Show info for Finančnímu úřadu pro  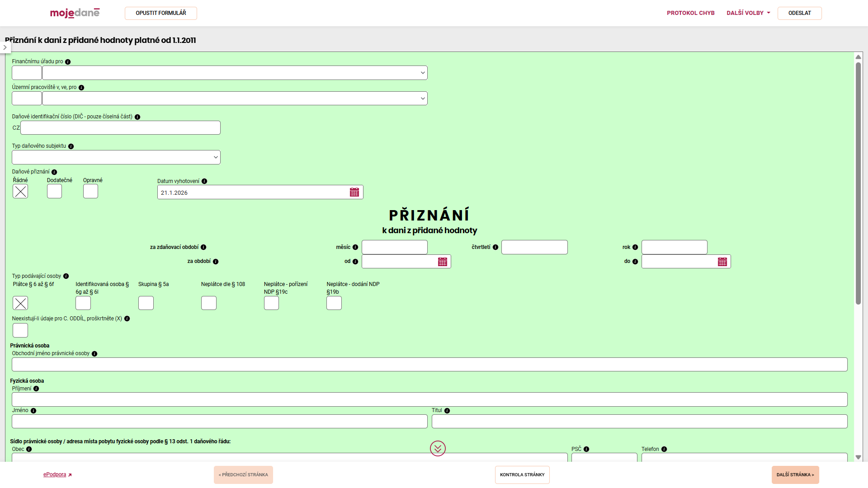[68, 62]
